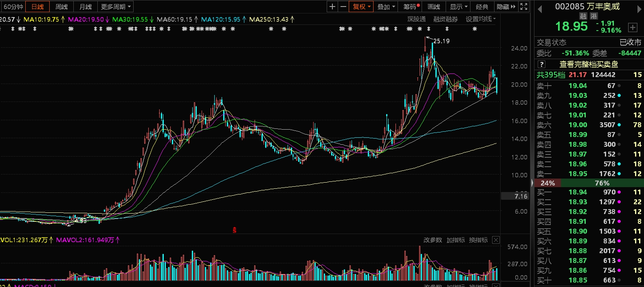
Task: Zoom in chart with plus icon
Action: (332, 7)
